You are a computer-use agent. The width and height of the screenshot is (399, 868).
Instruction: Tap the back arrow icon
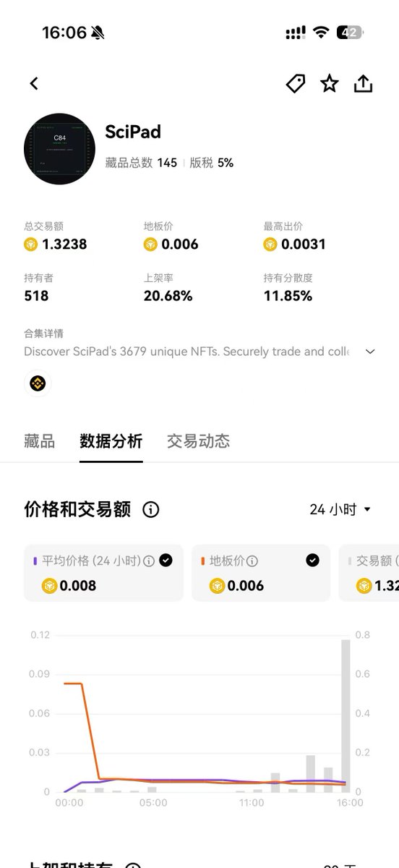pyautogui.click(x=34, y=84)
